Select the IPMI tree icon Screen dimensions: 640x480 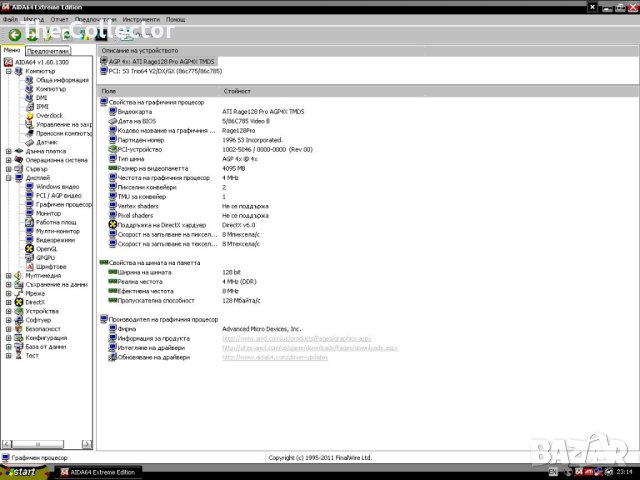click(x=29, y=107)
